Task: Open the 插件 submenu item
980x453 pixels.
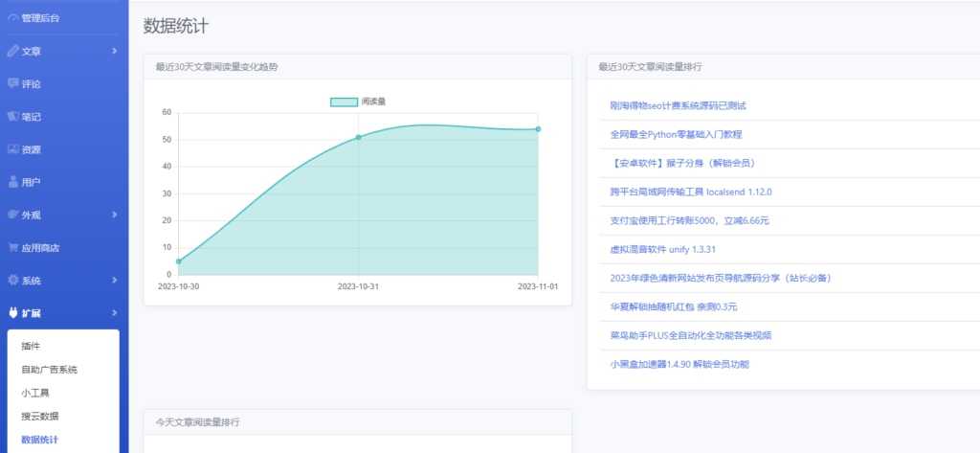Action: [x=31, y=346]
